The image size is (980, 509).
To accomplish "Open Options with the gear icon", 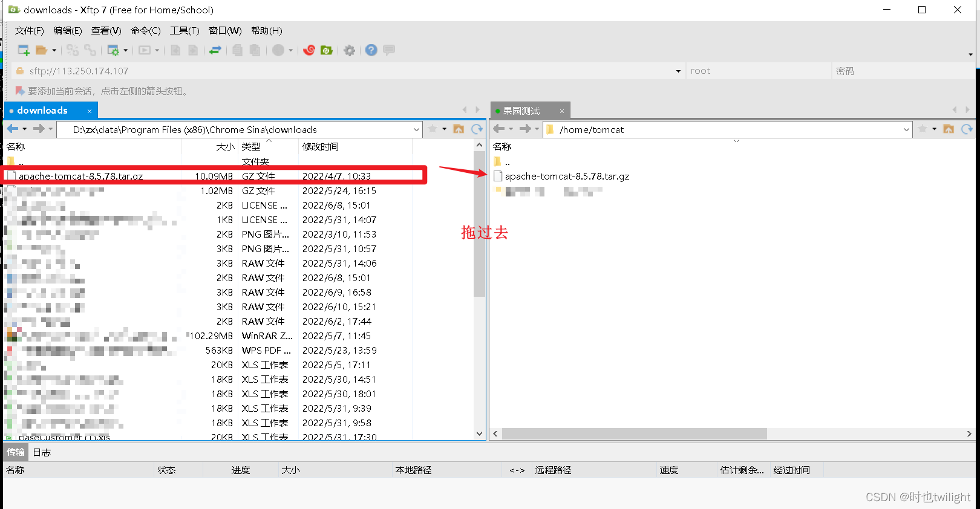I will [350, 50].
